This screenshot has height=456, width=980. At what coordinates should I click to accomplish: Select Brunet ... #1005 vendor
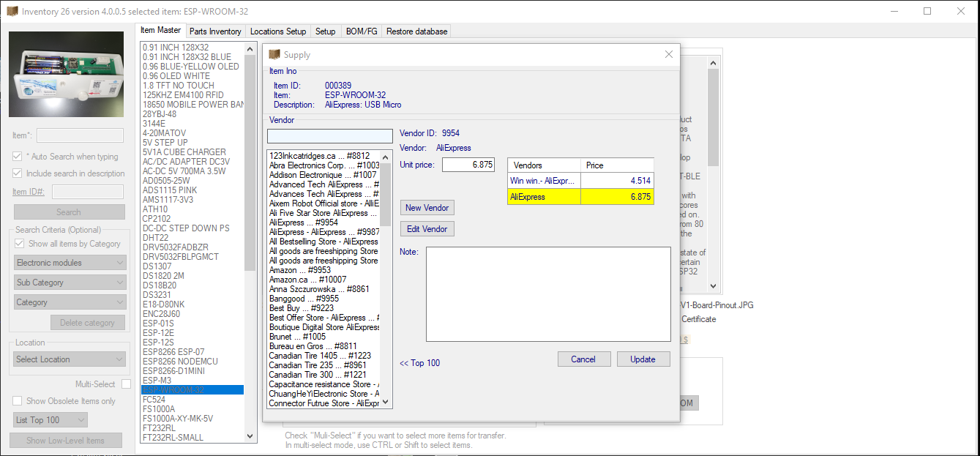(x=323, y=337)
